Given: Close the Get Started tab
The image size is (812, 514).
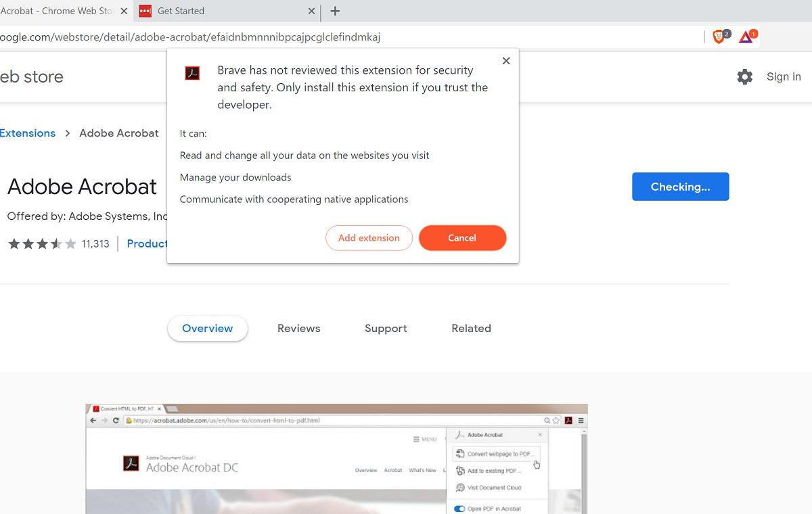Looking at the screenshot, I should click(311, 11).
